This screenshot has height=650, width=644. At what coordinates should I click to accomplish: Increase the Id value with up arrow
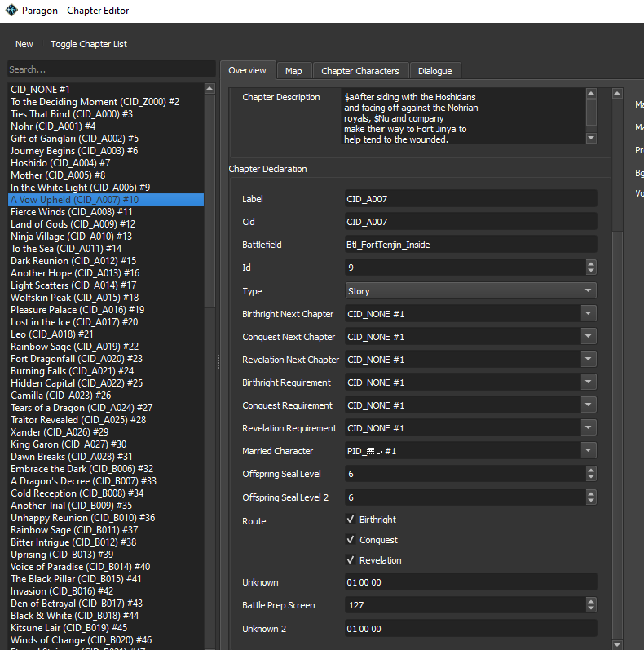point(591,263)
